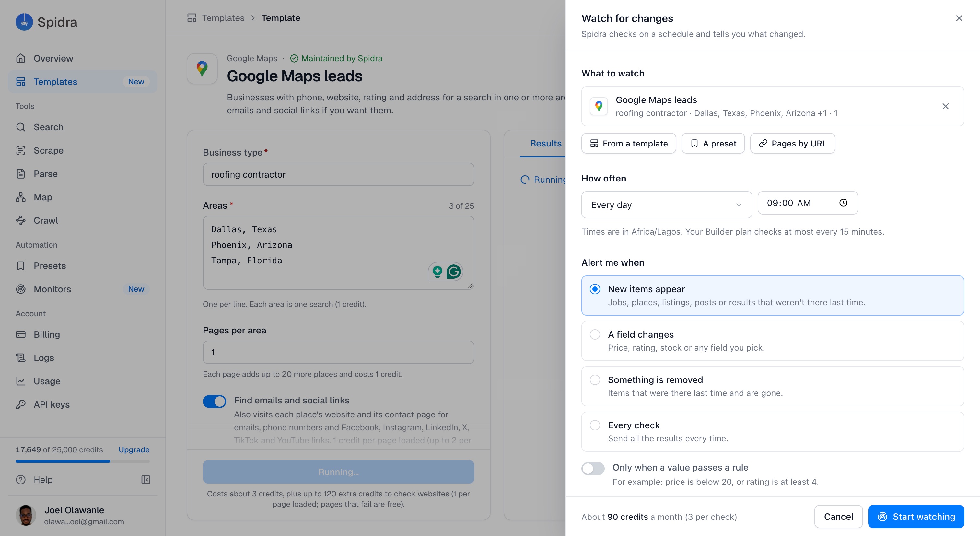Turn off Find emails and social links
This screenshot has width=980, height=536.
point(214,401)
